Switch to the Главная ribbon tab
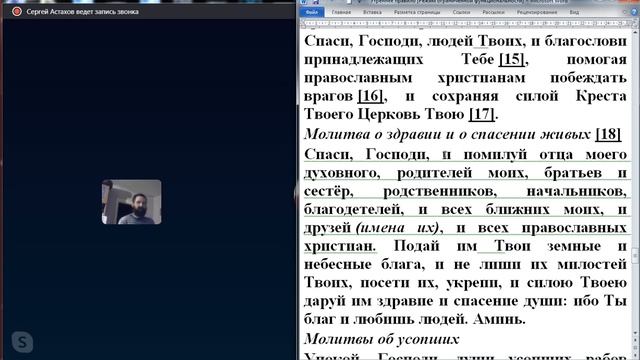This screenshot has width=640, height=360. click(341, 12)
